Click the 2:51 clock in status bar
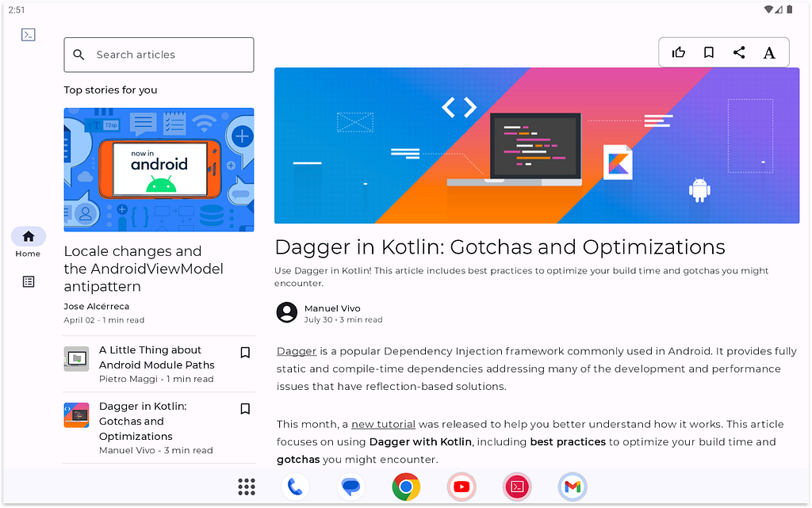Viewport: 812px width, 508px height. pos(17,10)
